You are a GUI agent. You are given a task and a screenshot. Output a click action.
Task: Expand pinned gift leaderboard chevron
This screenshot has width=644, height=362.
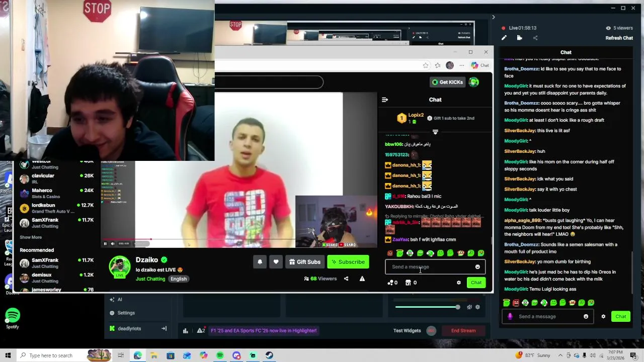pos(435,132)
